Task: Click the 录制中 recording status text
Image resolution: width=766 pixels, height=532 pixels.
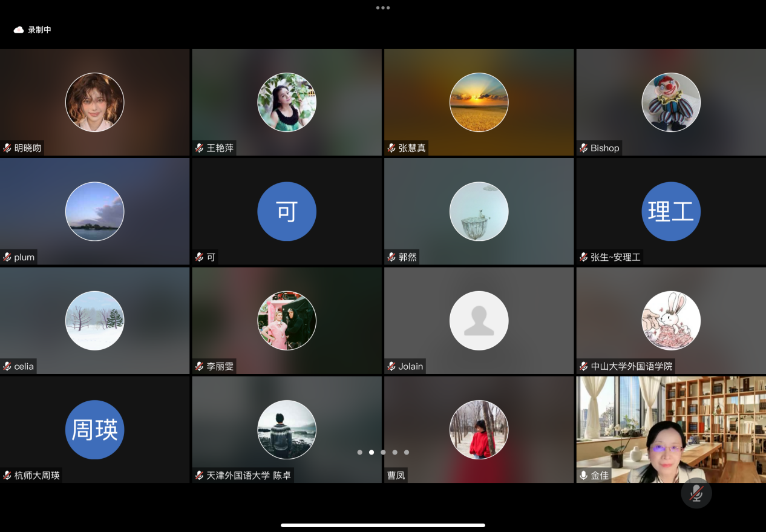Action: coord(40,30)
